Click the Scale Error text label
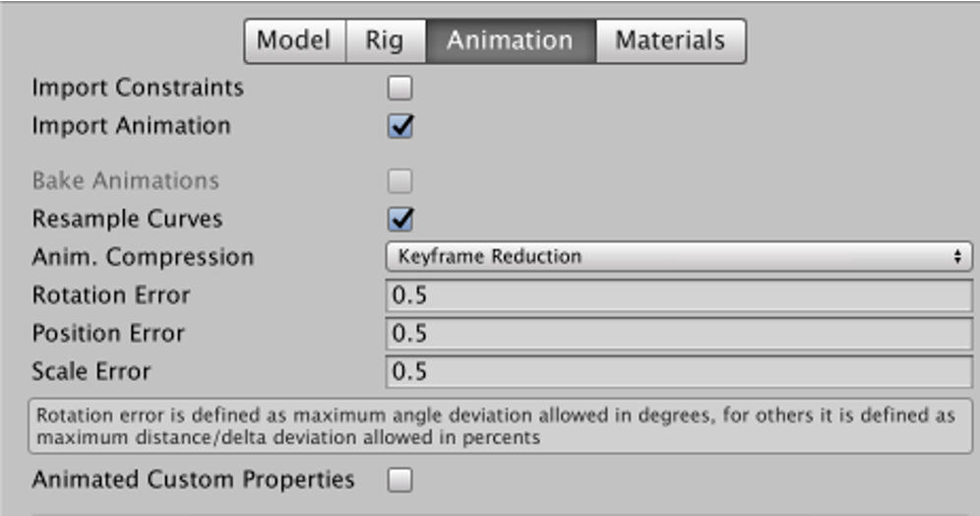This screenshot has height=516, width=980. pos(92,372)
